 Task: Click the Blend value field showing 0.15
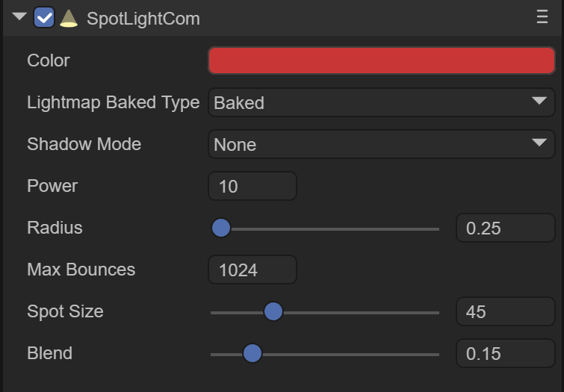[x=505, y=354]
